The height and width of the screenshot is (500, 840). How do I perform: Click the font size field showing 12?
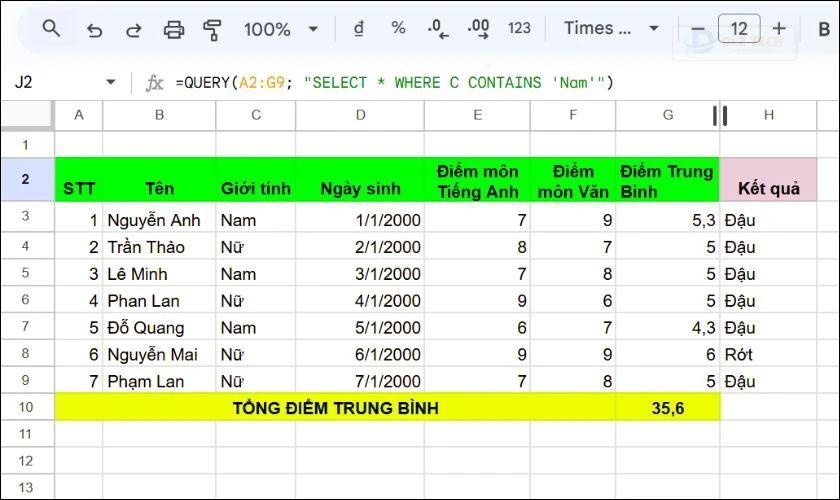click(739, 28)
